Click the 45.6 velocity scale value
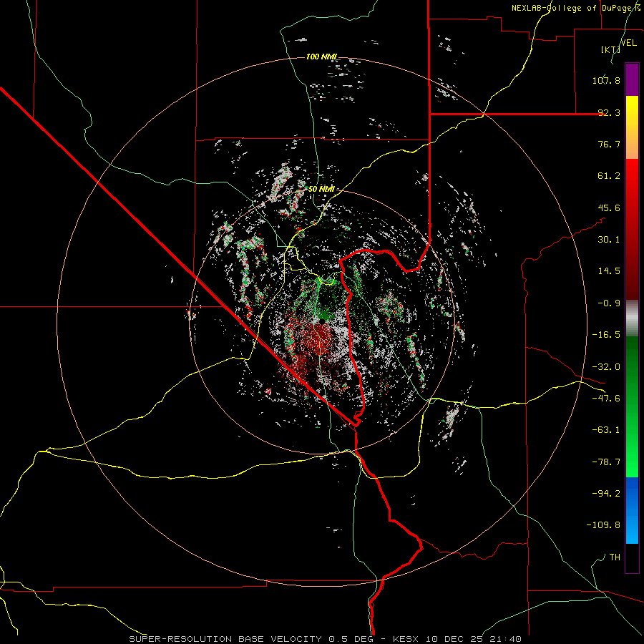The width and height of the screenshot is (644, 644). click(609, 208)
